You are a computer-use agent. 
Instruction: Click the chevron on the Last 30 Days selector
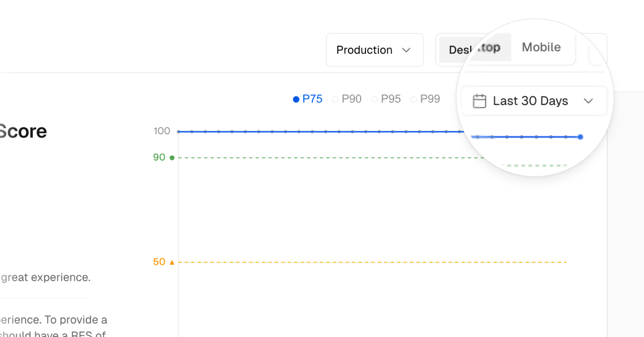pyautogui.click(x=588, y=100)
